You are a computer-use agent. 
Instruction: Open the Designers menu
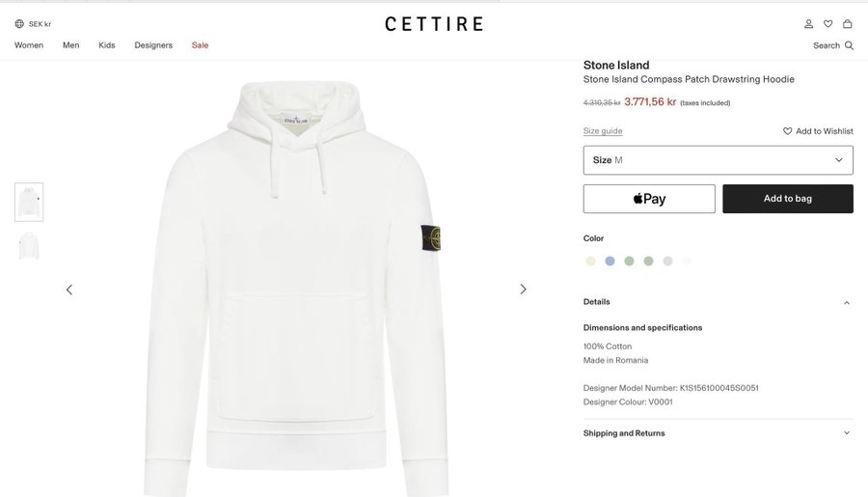[153, 45]
